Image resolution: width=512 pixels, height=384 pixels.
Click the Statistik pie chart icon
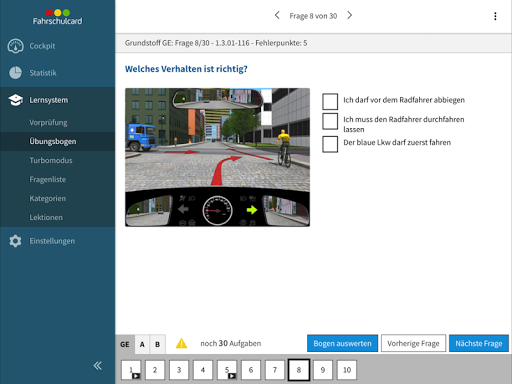tap(15, 73)
